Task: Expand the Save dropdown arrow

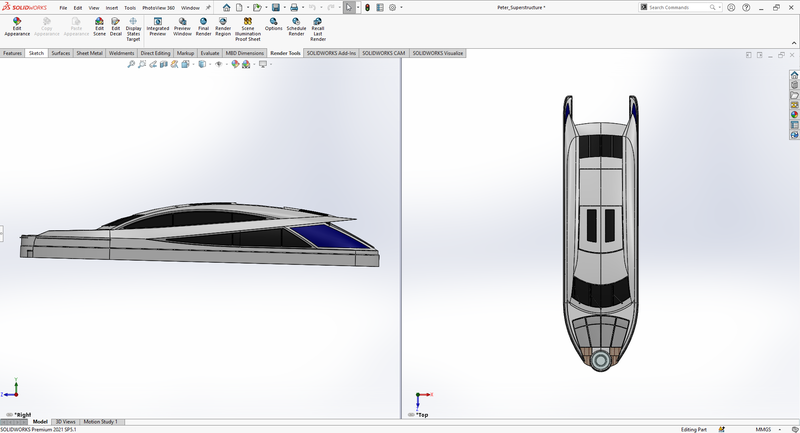Action: click(x=285, y=8)
